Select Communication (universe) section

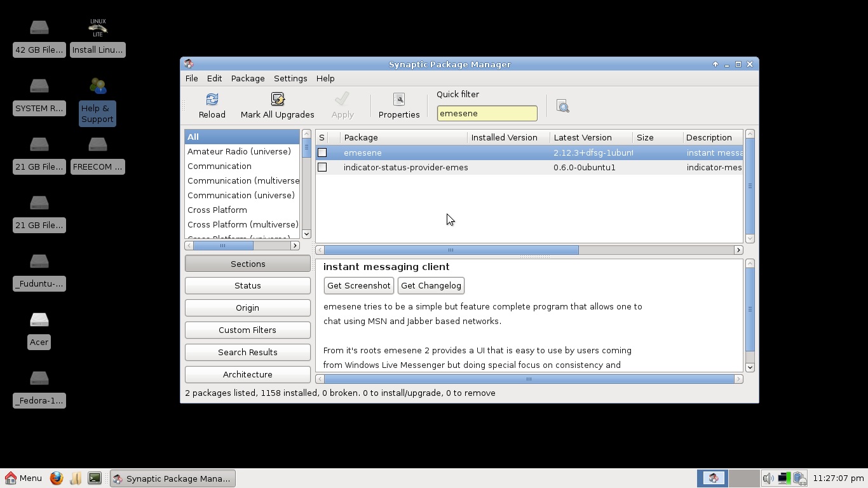(x=242, y=195)
